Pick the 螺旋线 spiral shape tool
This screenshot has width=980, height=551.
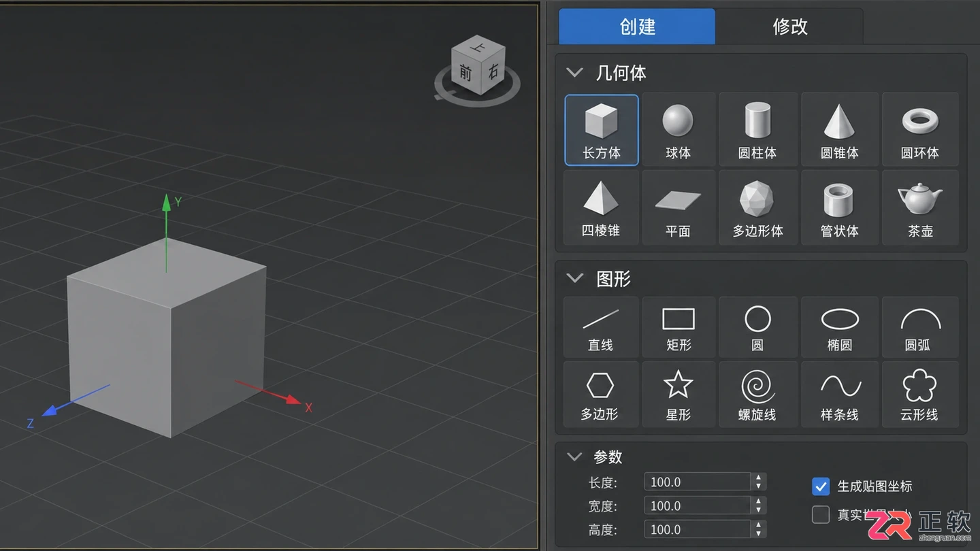pyautogui.click(x=757, y=395)
